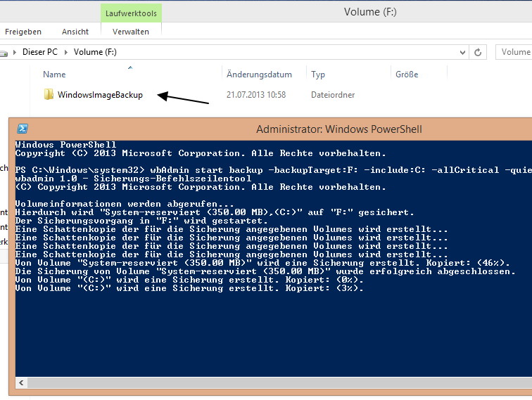Image resolution: width=532 pixels, height=400 pixels.
Task: Click the search box for Volume
Action: pos(514,52)
